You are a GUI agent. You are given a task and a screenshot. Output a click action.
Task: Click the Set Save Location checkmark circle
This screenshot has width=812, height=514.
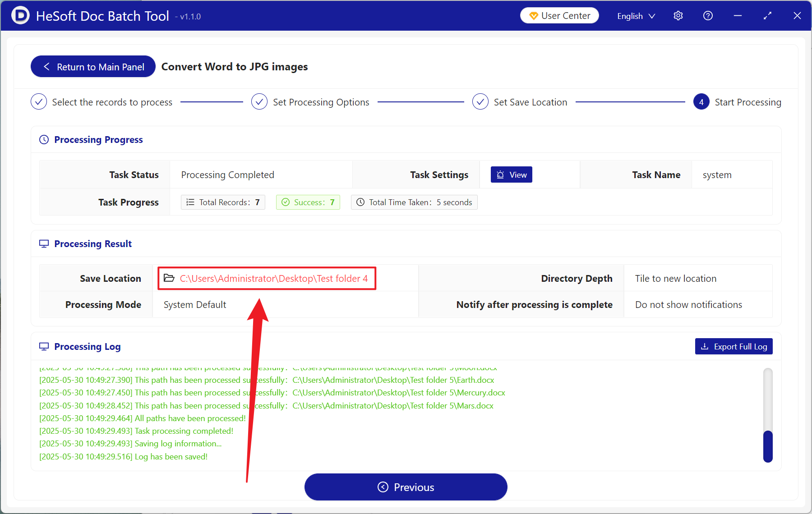[480, 102]
